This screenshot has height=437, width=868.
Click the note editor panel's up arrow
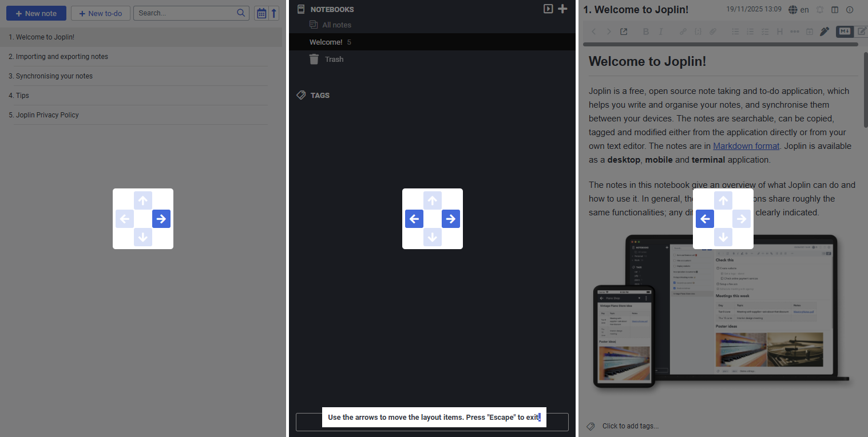[723, 200]
